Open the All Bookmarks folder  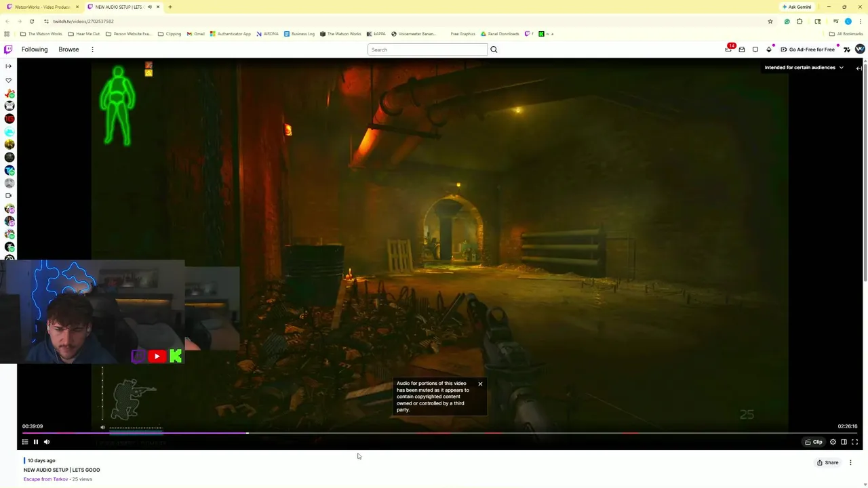846,34
